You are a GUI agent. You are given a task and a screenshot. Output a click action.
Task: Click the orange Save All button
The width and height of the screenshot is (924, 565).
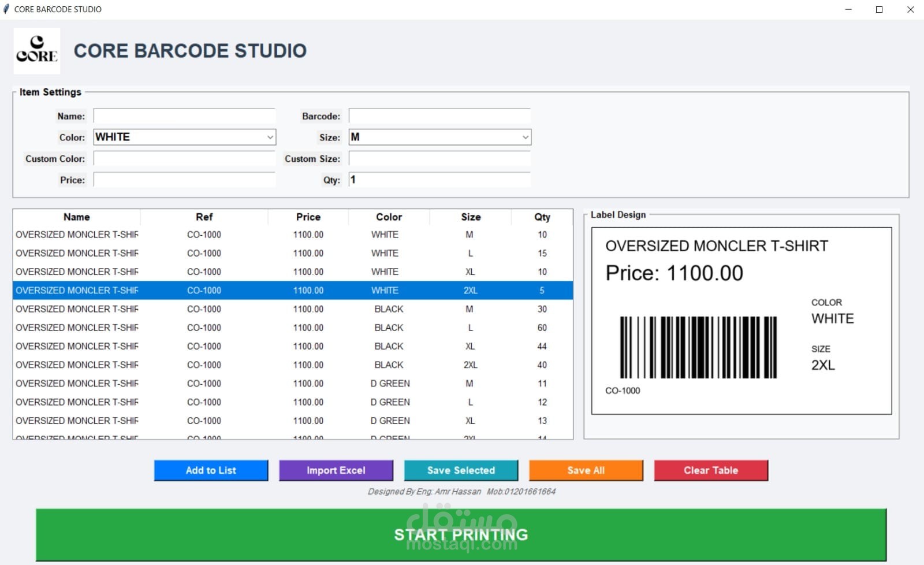point(586,470)
